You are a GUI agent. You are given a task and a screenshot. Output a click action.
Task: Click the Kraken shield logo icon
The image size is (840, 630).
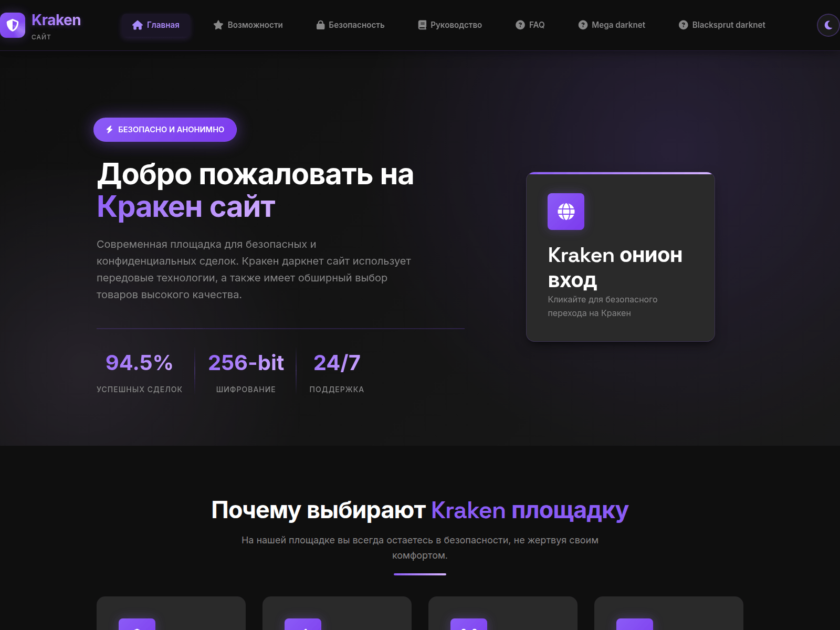tap(13, 25)
